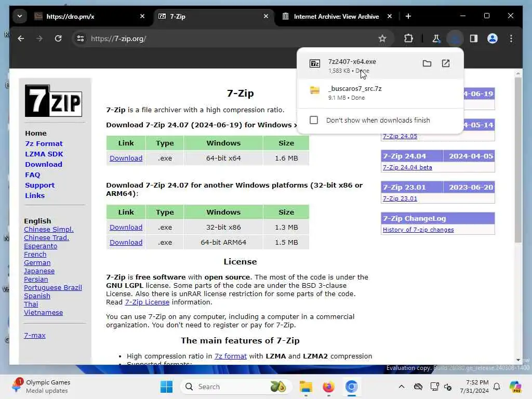Open a new browser tab

coord(408,16)
